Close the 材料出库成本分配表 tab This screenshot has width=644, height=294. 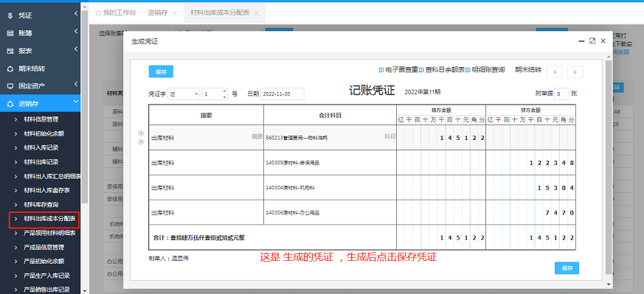tap(256, 13)
